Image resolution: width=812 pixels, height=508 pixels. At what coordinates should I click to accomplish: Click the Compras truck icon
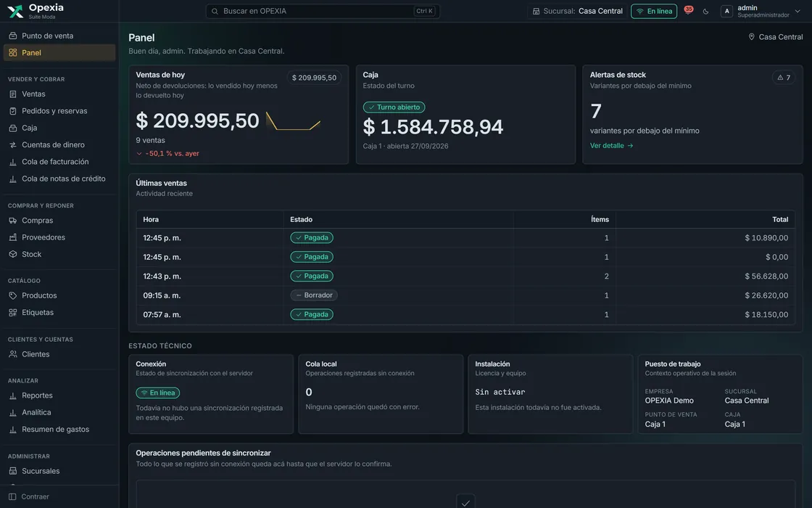tap(13, 221)
